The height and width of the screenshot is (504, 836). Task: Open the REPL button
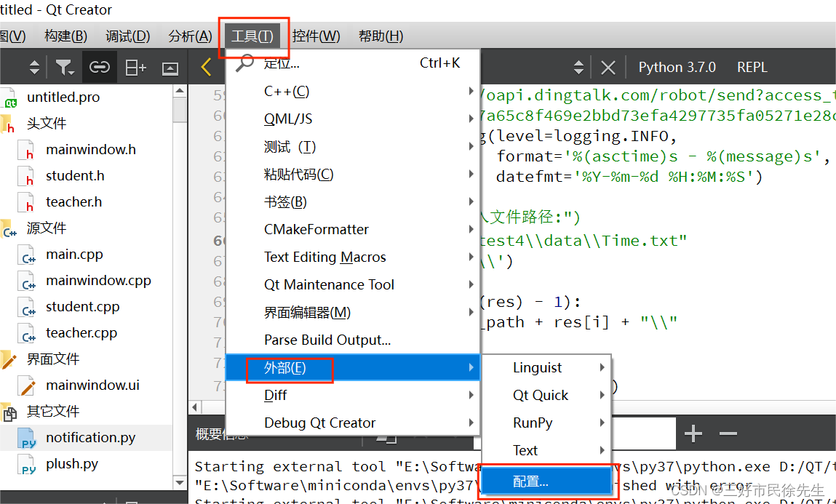tap(752, 68)
